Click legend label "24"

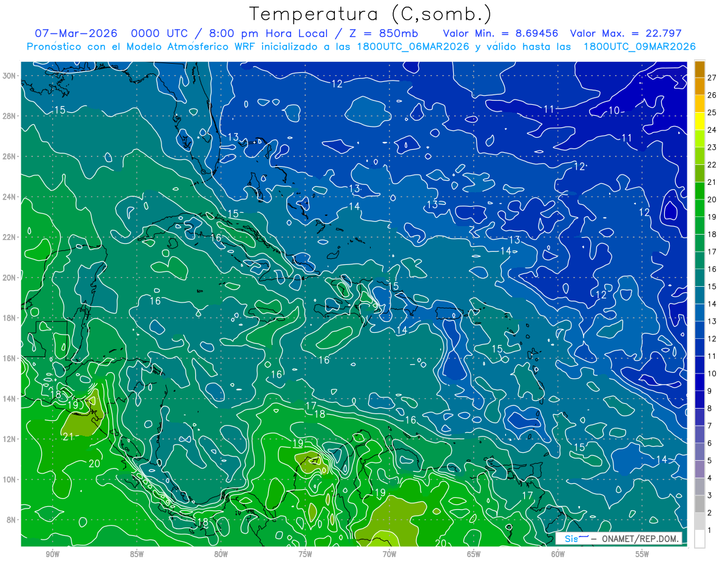(712, 130)
